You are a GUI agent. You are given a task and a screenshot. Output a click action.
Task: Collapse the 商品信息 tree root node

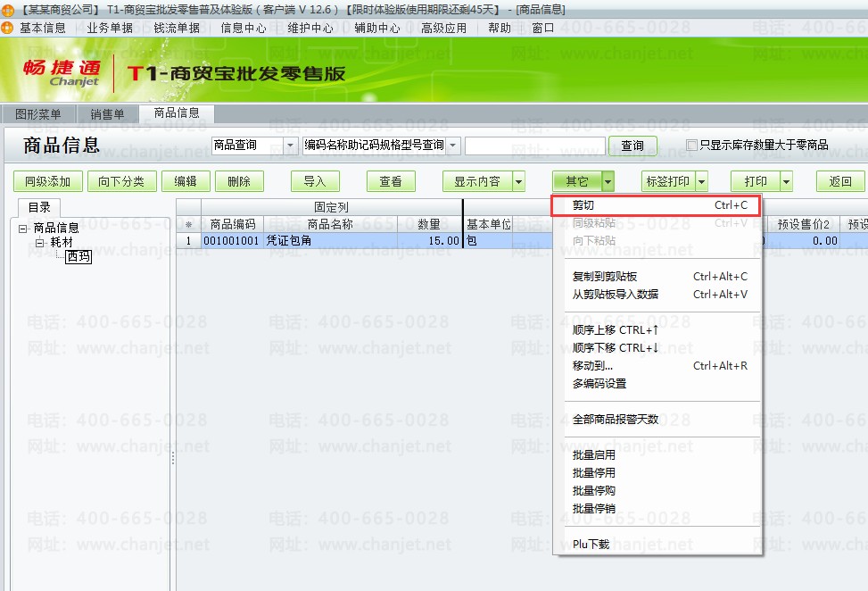pos(22,229)
